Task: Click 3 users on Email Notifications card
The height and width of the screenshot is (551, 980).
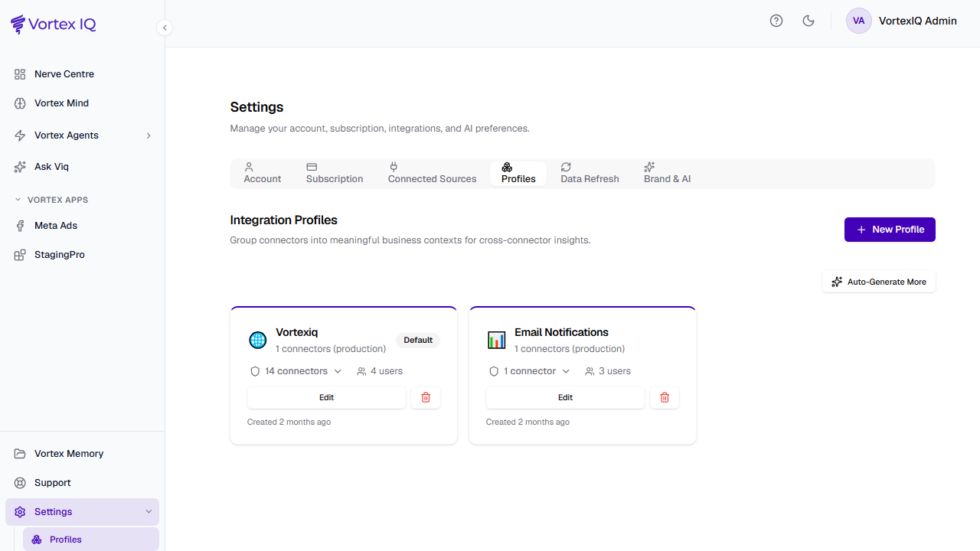Action: pyautogui.click(x=608, y=371)
